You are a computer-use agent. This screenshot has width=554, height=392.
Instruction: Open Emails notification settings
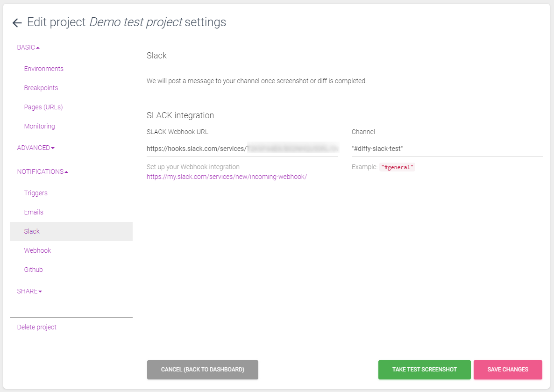34,212
